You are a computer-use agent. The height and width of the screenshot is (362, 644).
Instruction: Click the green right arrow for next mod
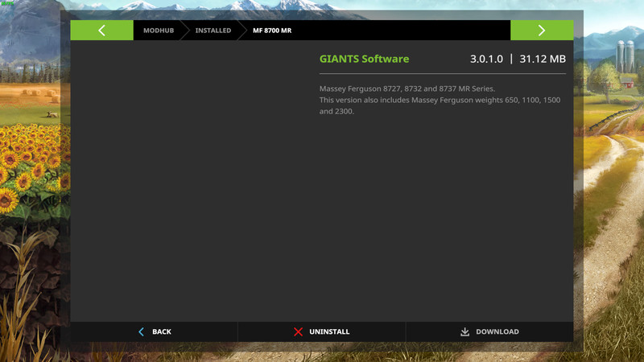coord(542,31)
